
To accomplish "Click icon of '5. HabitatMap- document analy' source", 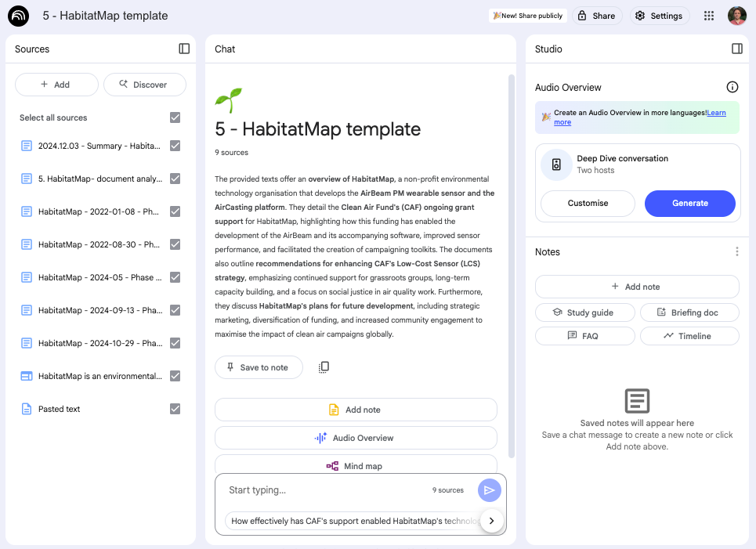I will [27, 179].
